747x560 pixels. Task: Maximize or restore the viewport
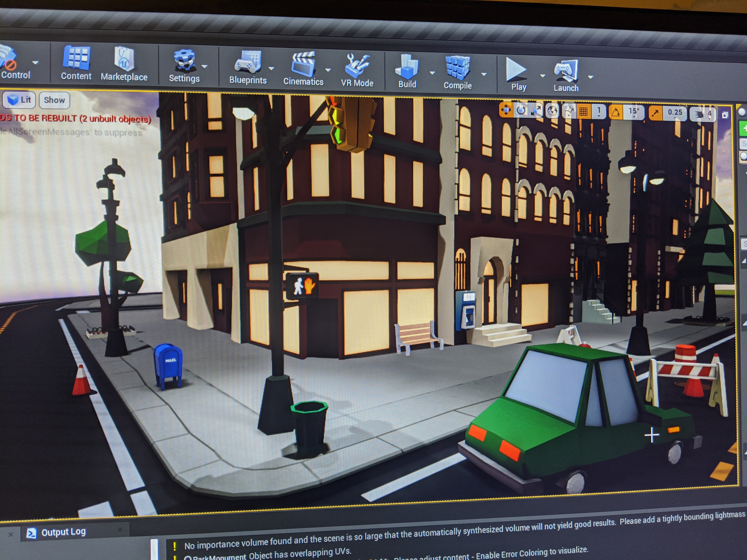coord(725,115)
